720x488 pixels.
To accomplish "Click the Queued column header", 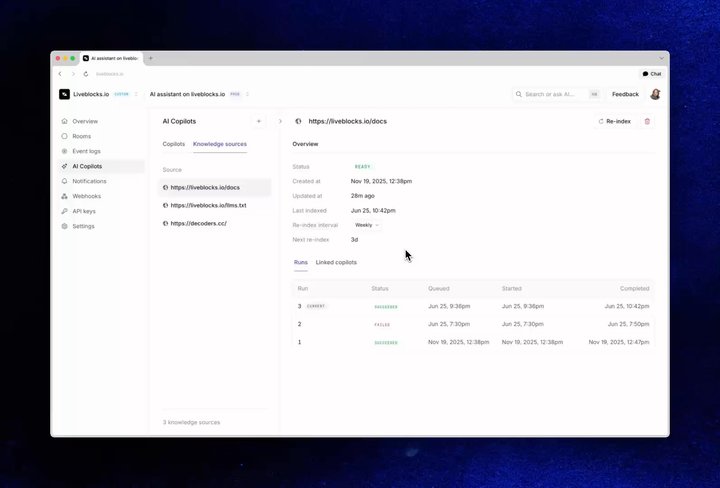I will click(x=439, y=289).
